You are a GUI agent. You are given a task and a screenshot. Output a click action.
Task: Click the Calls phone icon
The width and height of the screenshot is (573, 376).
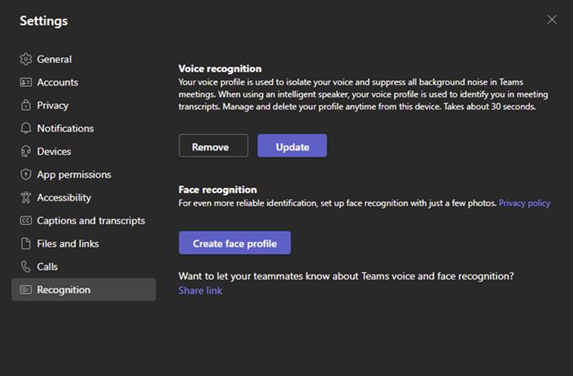click(x=26, y=266)
